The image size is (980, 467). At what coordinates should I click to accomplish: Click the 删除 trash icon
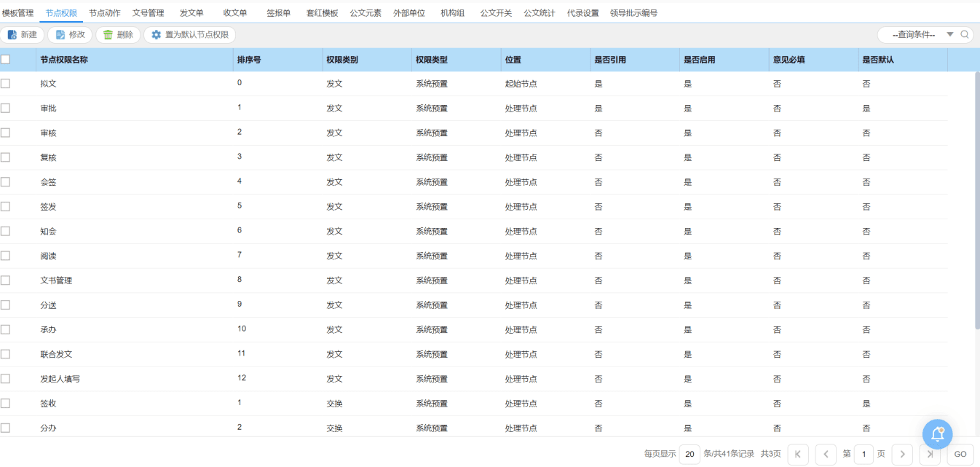click(x=108, y=35)
